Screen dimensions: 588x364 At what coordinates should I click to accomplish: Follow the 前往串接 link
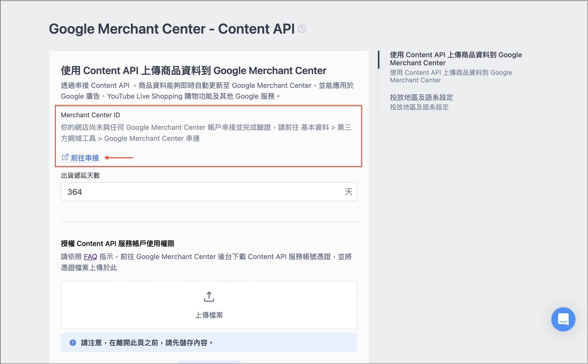pos(85,158)
